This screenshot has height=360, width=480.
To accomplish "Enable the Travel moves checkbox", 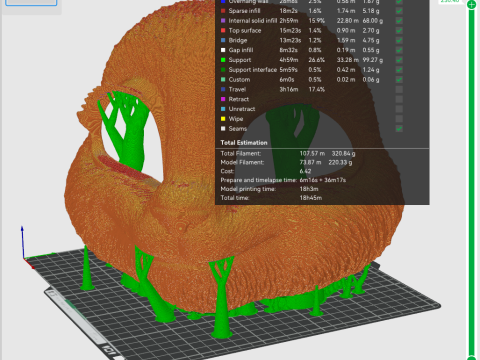I will tap(399, 89).
